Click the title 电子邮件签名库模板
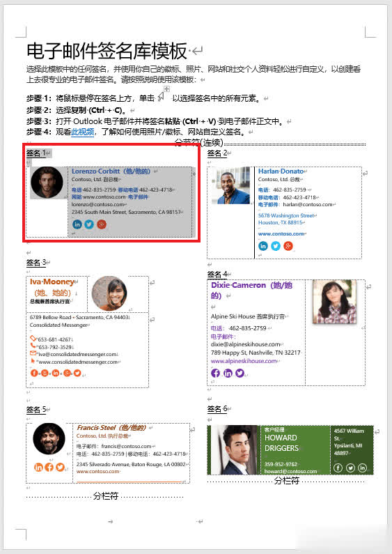The width and height of the screenshot is (392, 554). [x=107, y=51]
